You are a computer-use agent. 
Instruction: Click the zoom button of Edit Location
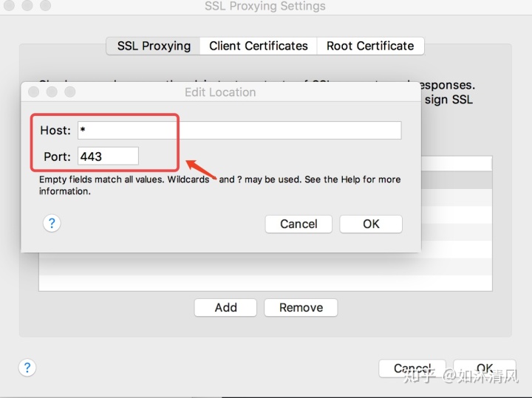pos(70,92)
